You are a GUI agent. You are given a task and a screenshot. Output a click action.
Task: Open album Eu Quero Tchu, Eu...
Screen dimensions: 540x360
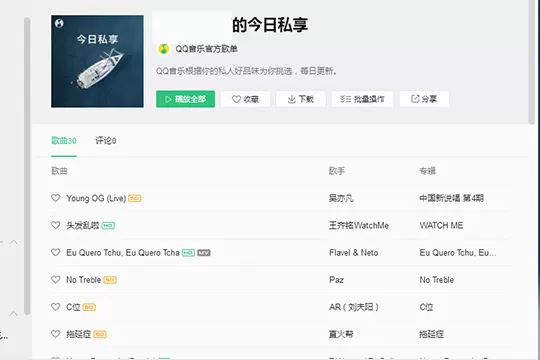pos(458,253)
